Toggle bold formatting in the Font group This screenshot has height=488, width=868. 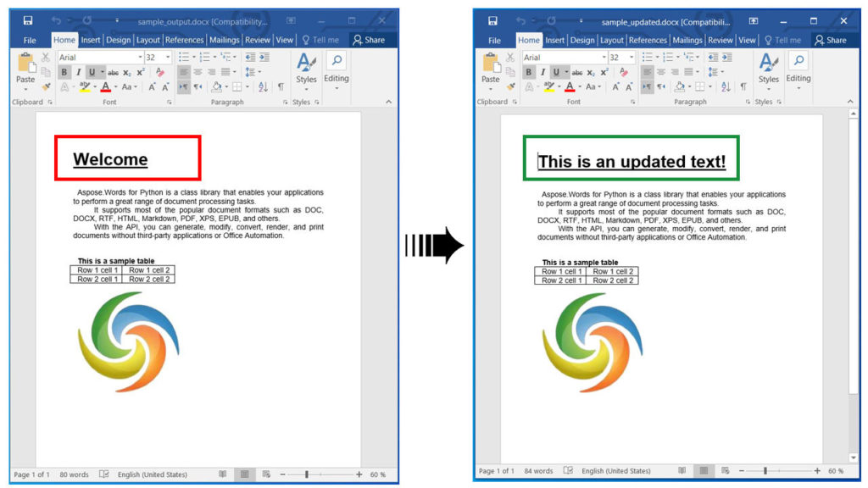pos(64,72)
